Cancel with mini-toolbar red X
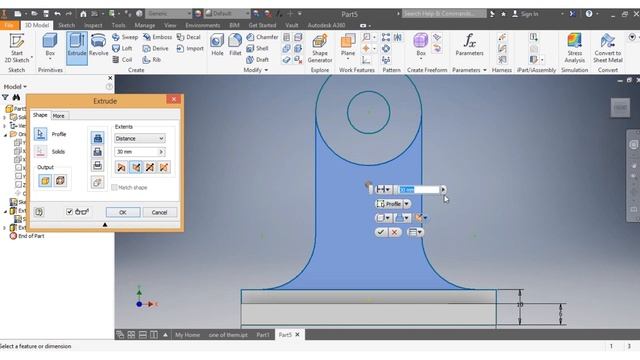The width and height of the screenshot is (640, 360). [x=394, y=232]
